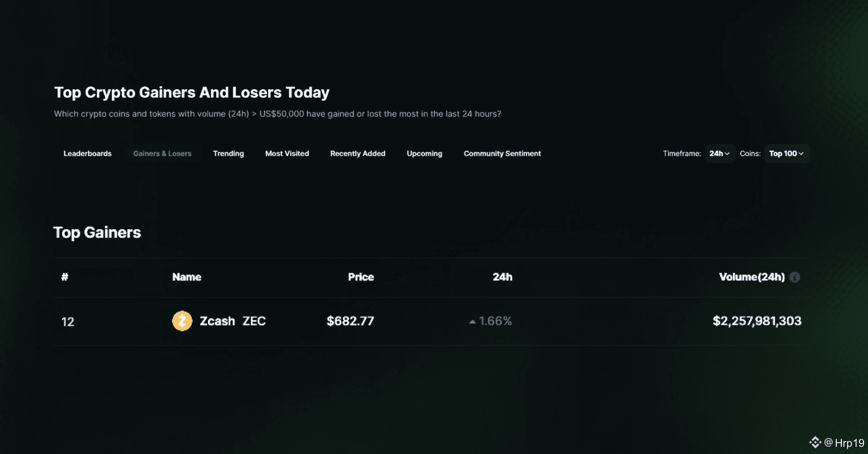Switch to the Leaderboards tab

(87, 154)
